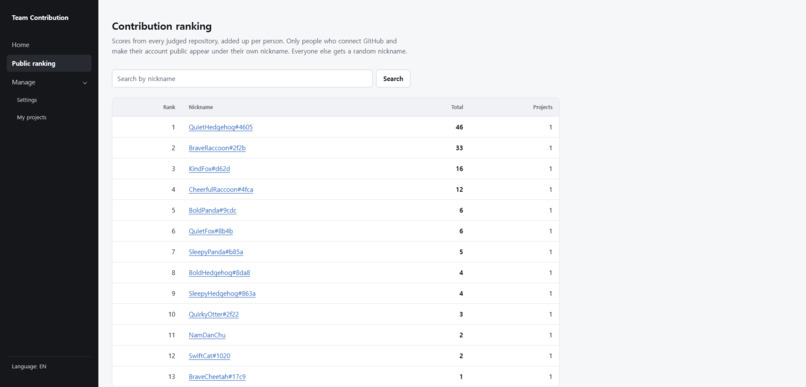Click projects count in KindFox#d62d row
This screenshot has height=387, width=806.
coord(551,169)
